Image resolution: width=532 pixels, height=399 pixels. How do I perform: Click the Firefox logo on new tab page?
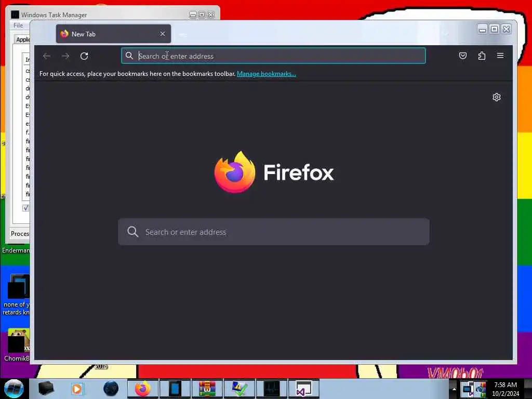click(x=235, y=172)
